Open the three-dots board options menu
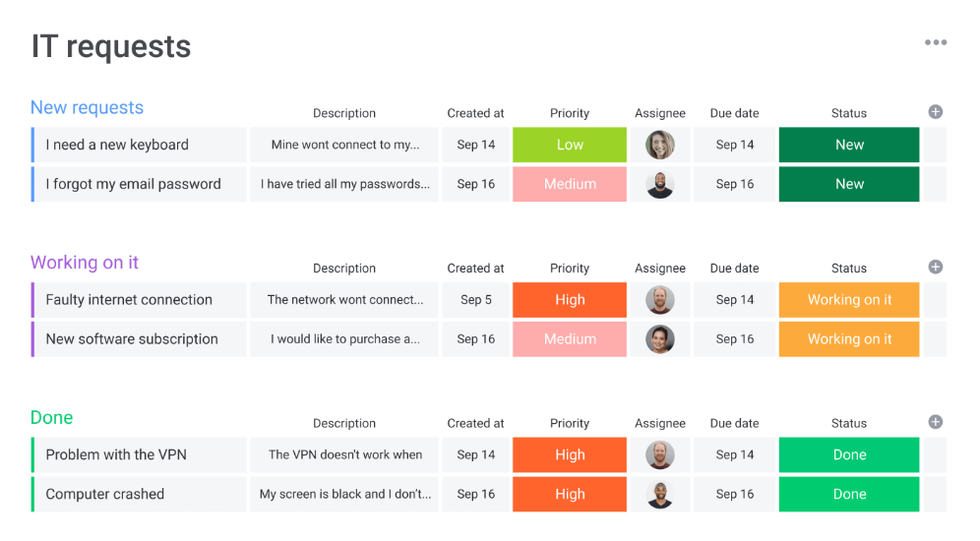The image size is (980, 541). tap(936, 42)
